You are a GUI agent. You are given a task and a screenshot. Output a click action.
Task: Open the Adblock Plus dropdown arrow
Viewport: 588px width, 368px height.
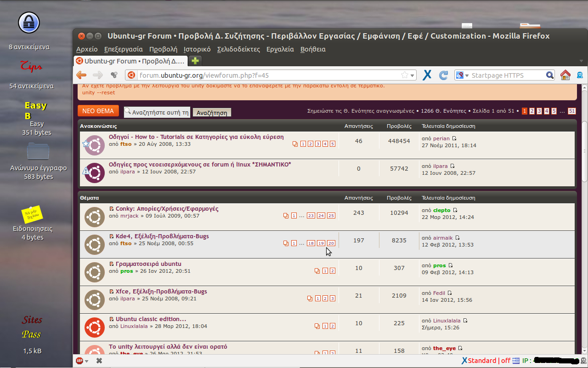point(86,361)
